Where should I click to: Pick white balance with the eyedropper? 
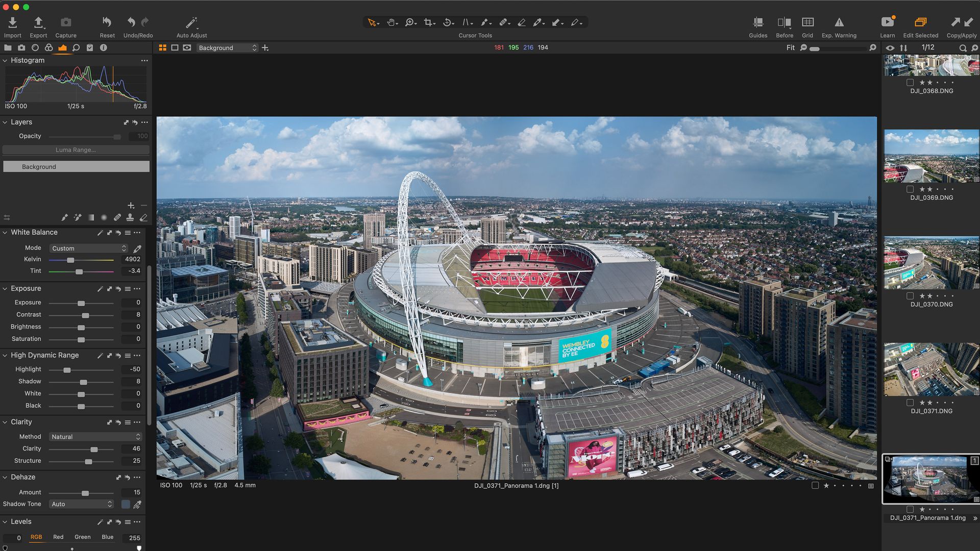pos(137,248)
